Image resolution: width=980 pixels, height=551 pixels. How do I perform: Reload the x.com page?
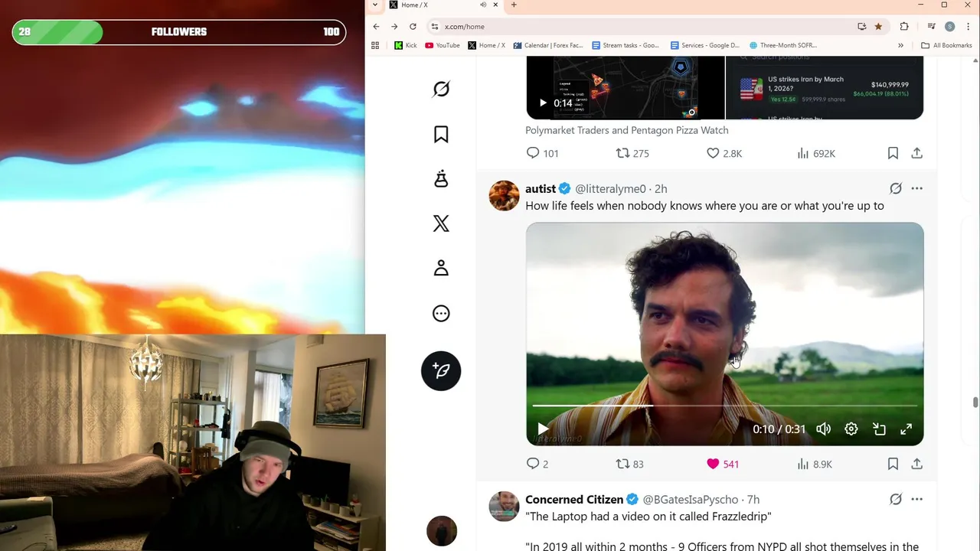click(x=413, y=26)
